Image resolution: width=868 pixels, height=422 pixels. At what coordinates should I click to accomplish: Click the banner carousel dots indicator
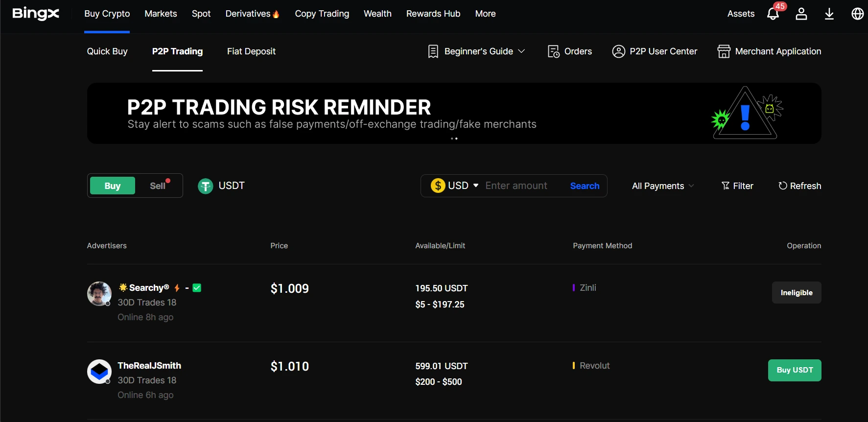[x=454, y=139]
